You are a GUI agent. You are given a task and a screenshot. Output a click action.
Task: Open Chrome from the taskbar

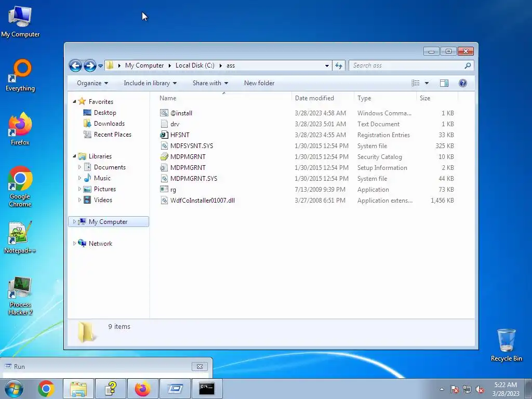(46, 389)
